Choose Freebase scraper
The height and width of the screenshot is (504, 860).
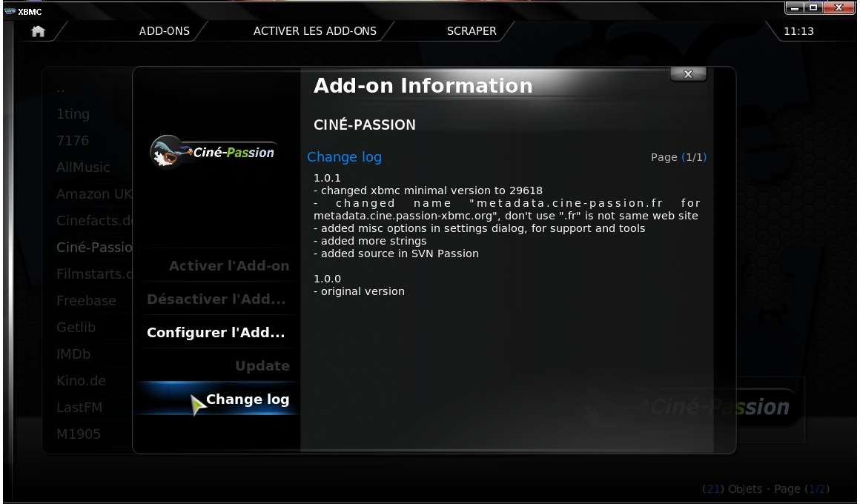click(x=86, y=300)
